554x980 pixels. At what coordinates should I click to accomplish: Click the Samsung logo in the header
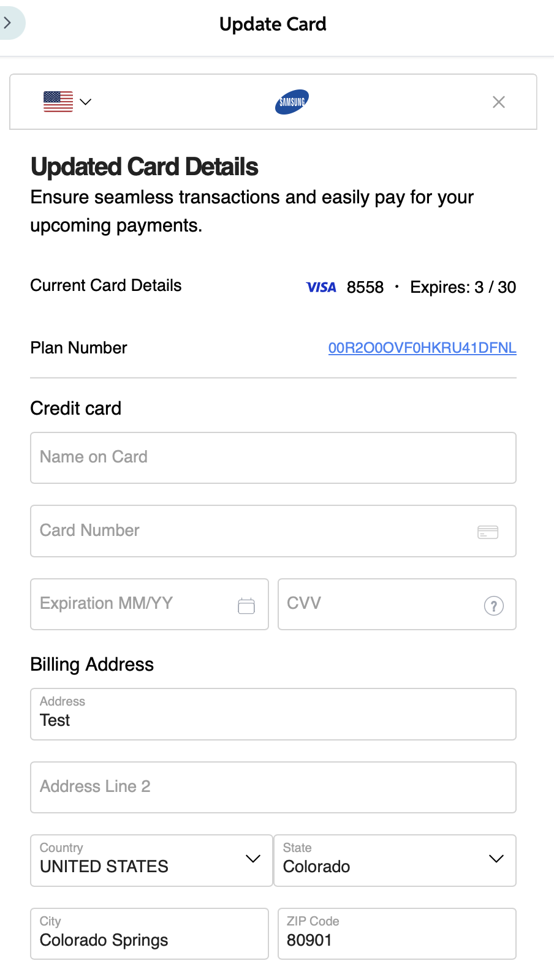292,102
